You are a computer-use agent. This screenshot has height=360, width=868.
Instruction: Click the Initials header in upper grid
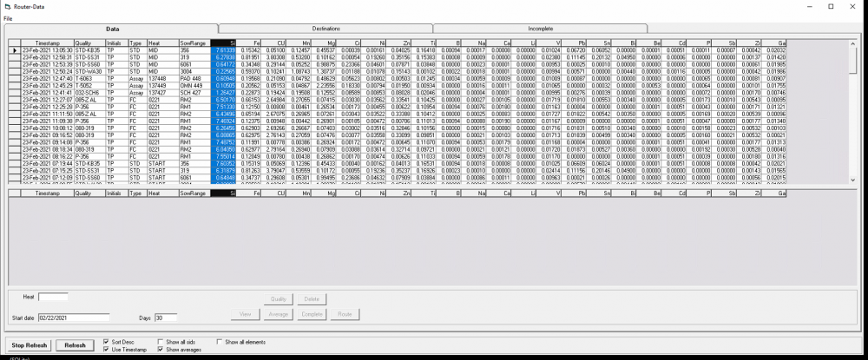(117, 43)
